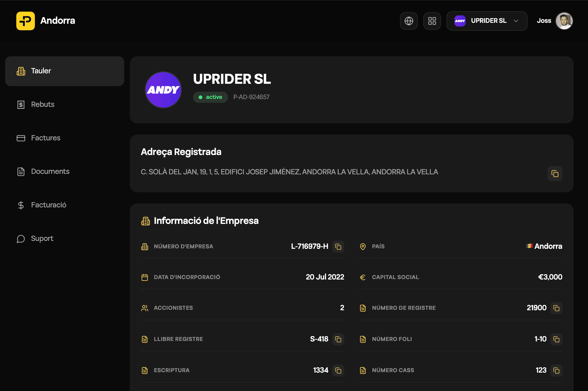Copy company number L-716979-H
This screenshot has height=391, width=588.
tap(338, 247)
